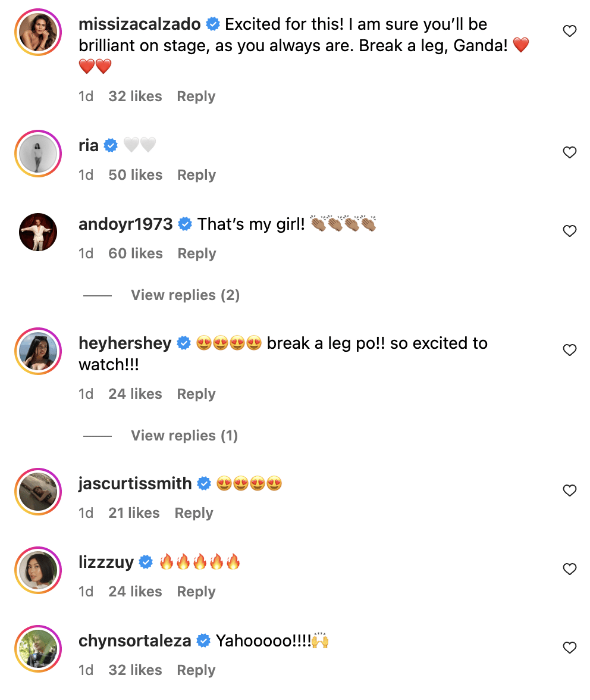Like chynsortaleza's Yahooooo comment

pos(569,648)
